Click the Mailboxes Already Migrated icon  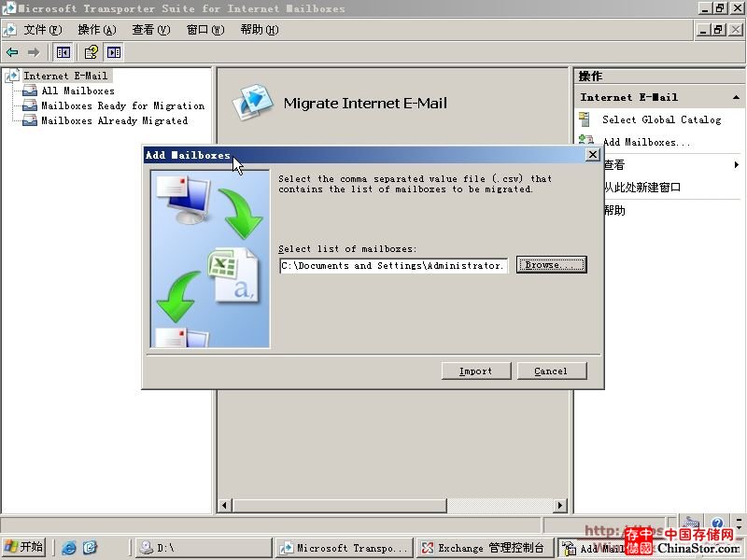(x=30, y=120)
